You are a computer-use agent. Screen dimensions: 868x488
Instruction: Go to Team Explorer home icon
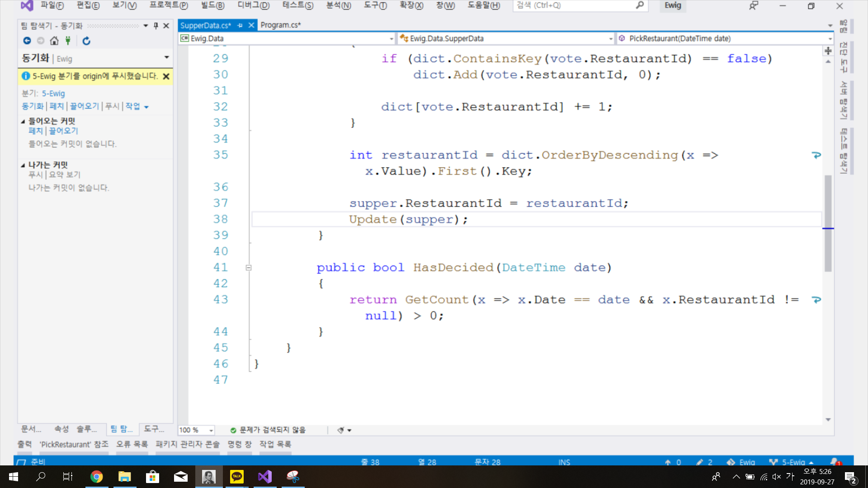coord(54,41)
